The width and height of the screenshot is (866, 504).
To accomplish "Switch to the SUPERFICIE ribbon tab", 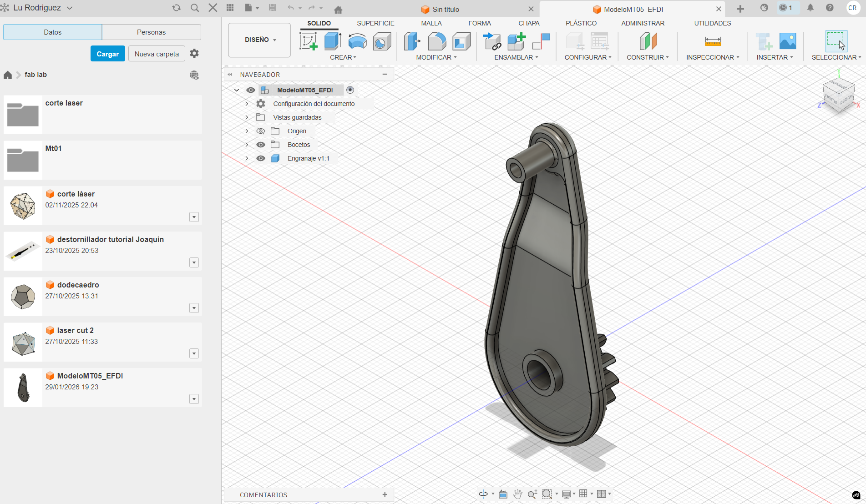I will pyautogui.click(x=375, y=23).
